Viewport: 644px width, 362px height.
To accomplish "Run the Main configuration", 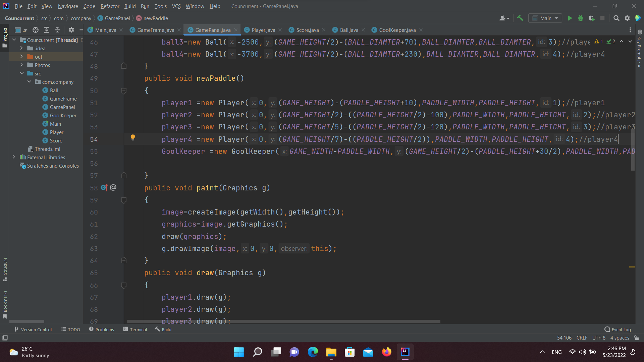I will 570,18.
